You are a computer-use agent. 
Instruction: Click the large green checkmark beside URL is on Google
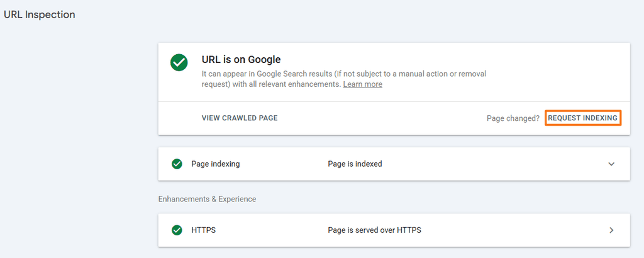click(179, 63)
